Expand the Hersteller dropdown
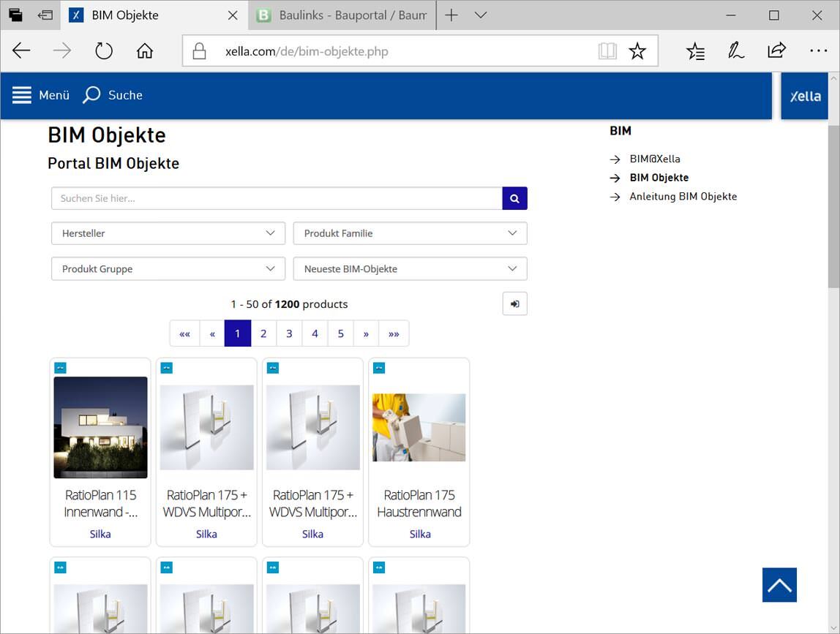Viewport: 840px width, 634px height. 168,233
